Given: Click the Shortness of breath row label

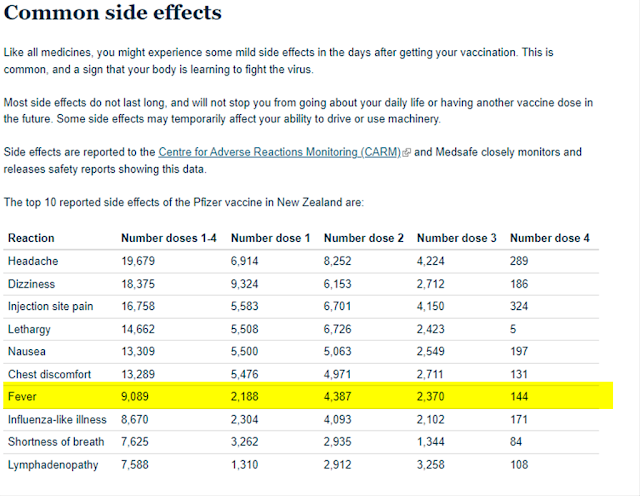Looking at the screenshot, I should (56, 442).
